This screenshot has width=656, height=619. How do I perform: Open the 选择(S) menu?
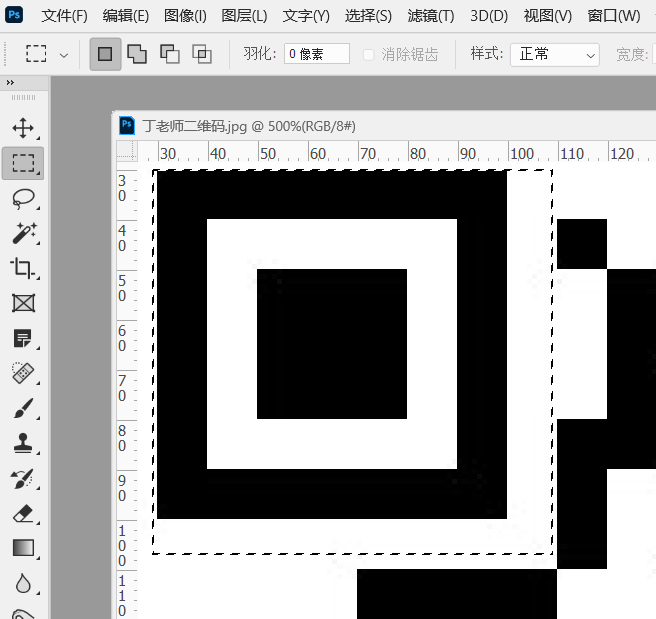click(369, 16)
